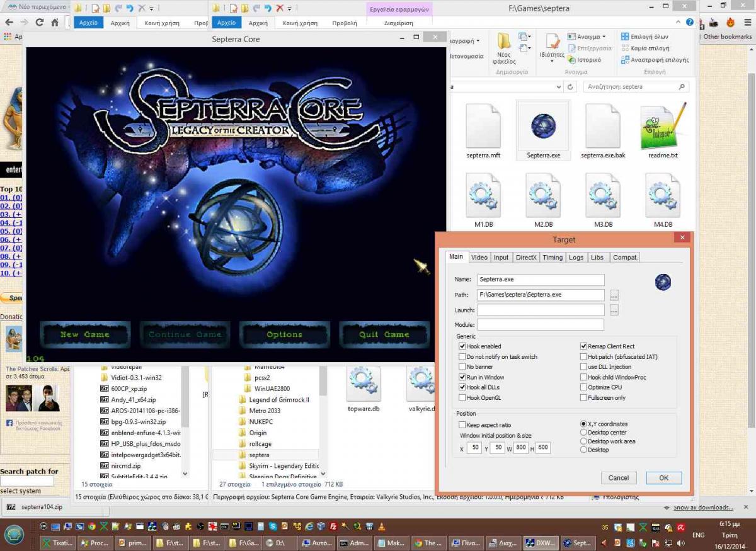This screenshot has width=756, height=551.
Task: Toggle the Hook all DLLs checkbox
Action: pos(462,387)
